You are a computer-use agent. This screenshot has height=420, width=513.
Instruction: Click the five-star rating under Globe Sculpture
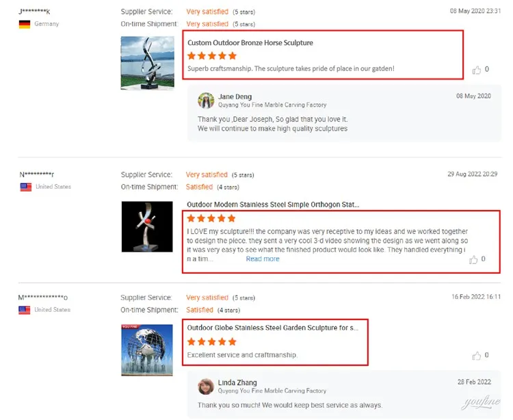pyautogui.click(x=211, y=341)
